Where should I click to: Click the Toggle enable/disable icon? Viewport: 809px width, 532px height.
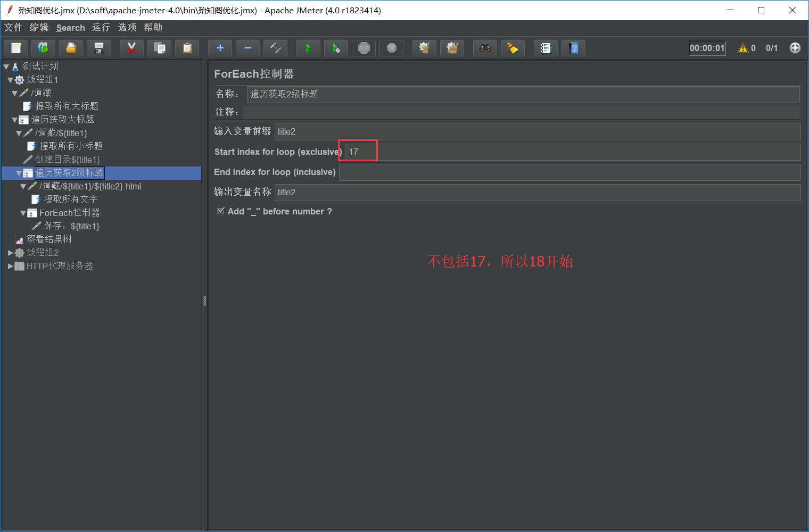275,48
